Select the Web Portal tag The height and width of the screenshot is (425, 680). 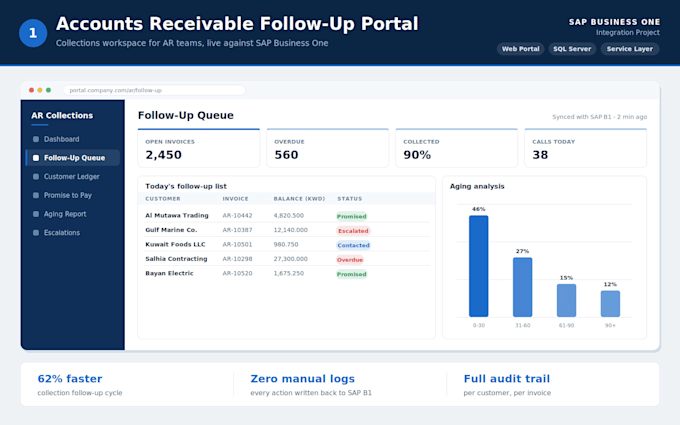(x=520, y=49)
